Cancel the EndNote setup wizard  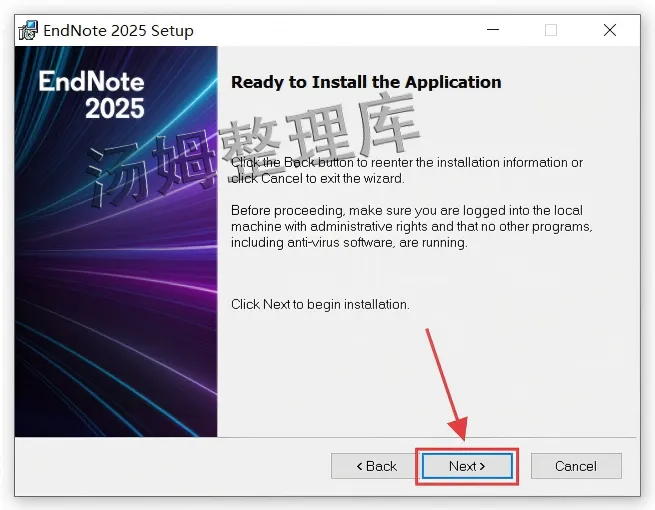coord(576,466)
